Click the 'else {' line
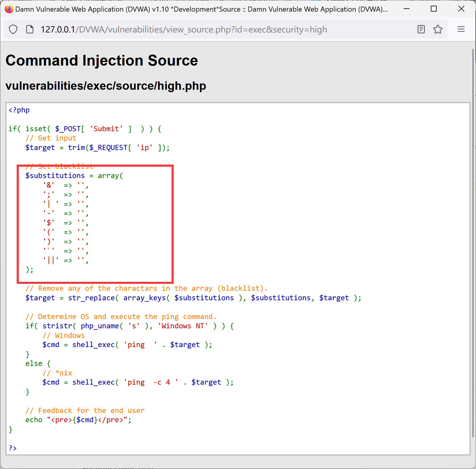 (x=38, y=363)
